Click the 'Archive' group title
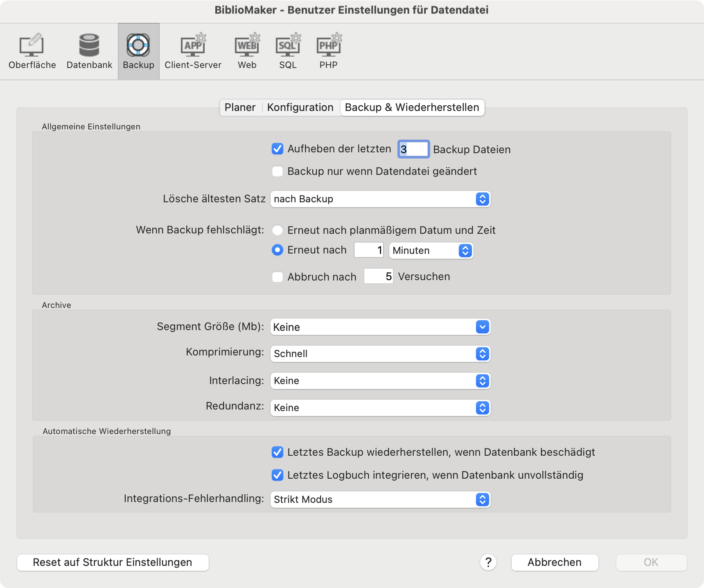 click(56, 305)
